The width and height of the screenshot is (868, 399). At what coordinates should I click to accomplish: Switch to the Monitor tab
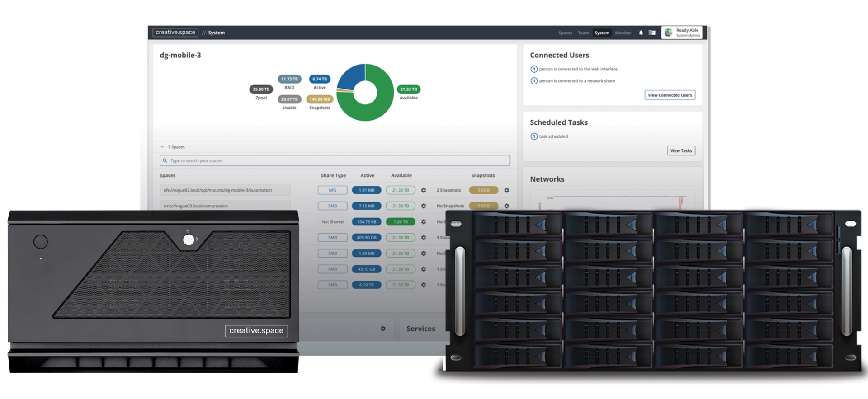pyautogui.click(x=623, y=33)
